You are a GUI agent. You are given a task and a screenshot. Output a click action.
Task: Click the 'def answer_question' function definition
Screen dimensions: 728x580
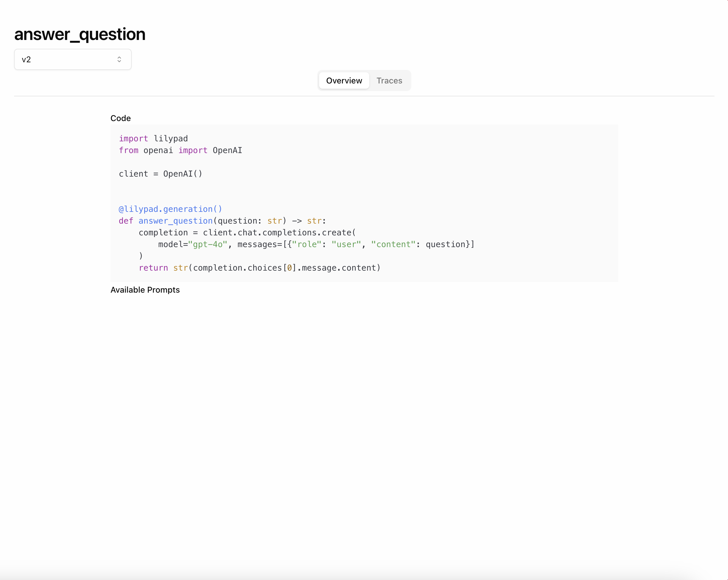click(x=222, y=221)
